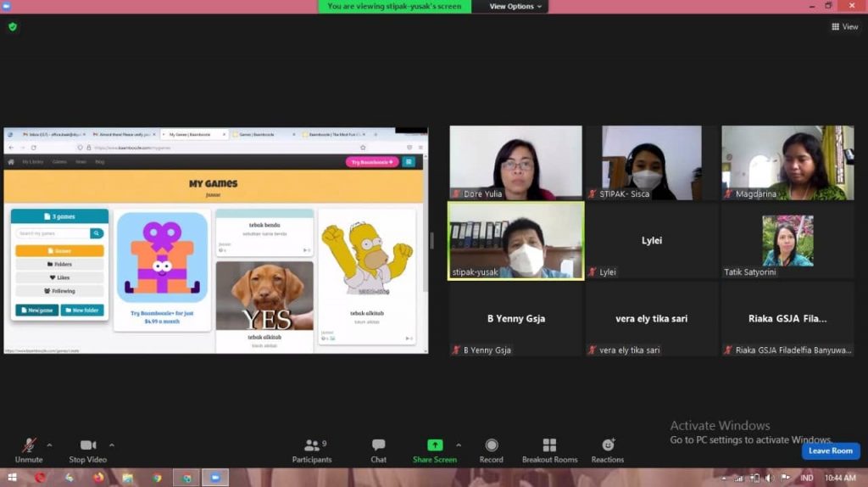Select Folders sidebar button

tap(59, 264)
